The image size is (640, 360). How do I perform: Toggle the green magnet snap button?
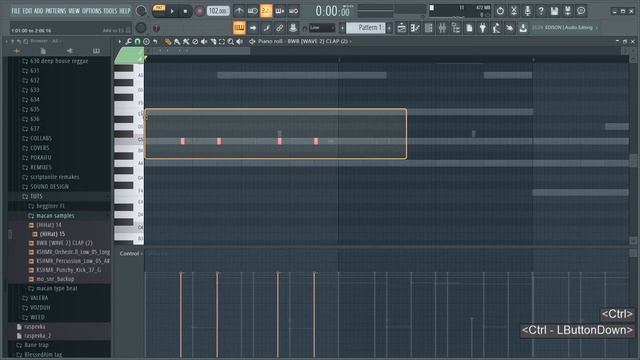pos(138,41)
